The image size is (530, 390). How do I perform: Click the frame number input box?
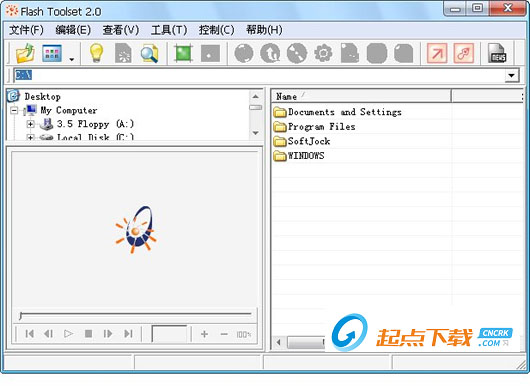[x=169, y=334]
